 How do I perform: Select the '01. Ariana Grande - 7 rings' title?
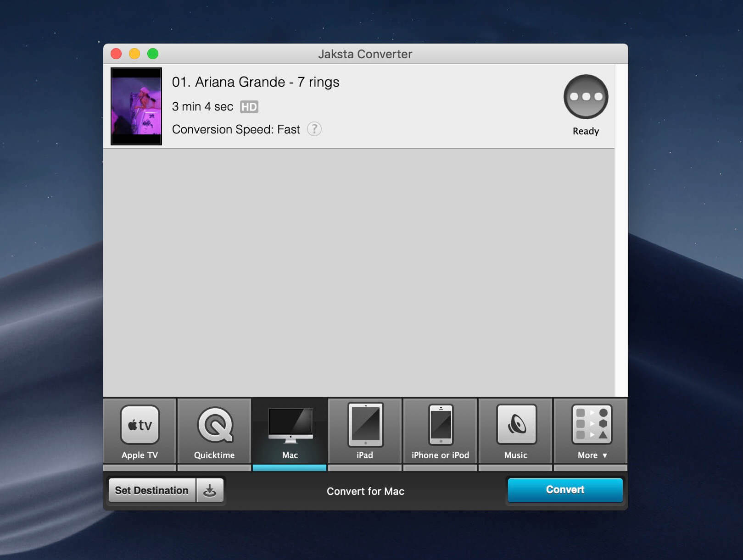click(256, 82)
